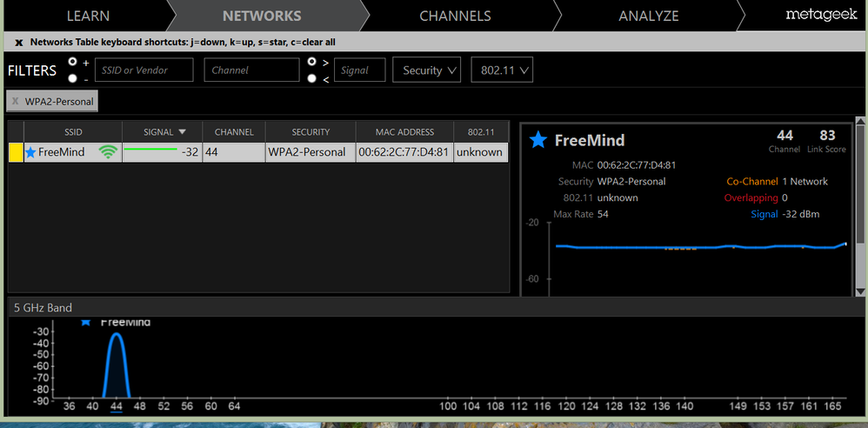868x428 pixels.
Task: Click the details panel scroll down arrow
Action: point(860,291)
